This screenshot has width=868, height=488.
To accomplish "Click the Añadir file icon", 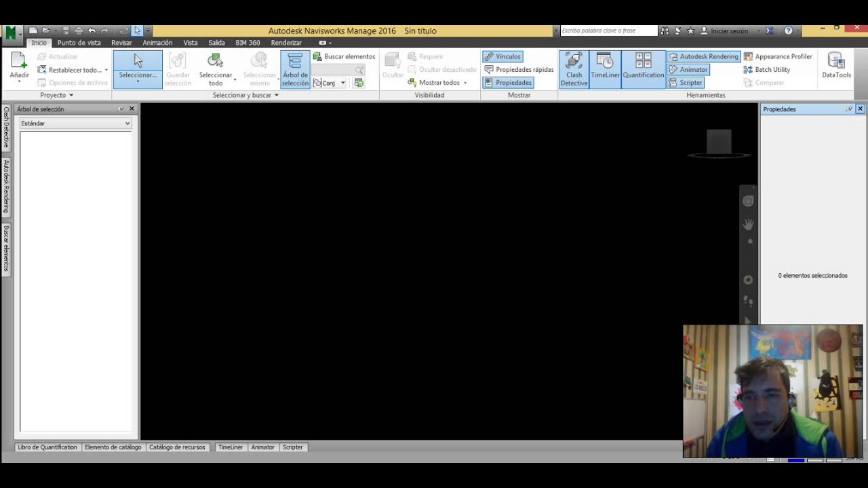I will tap(19, 61).
